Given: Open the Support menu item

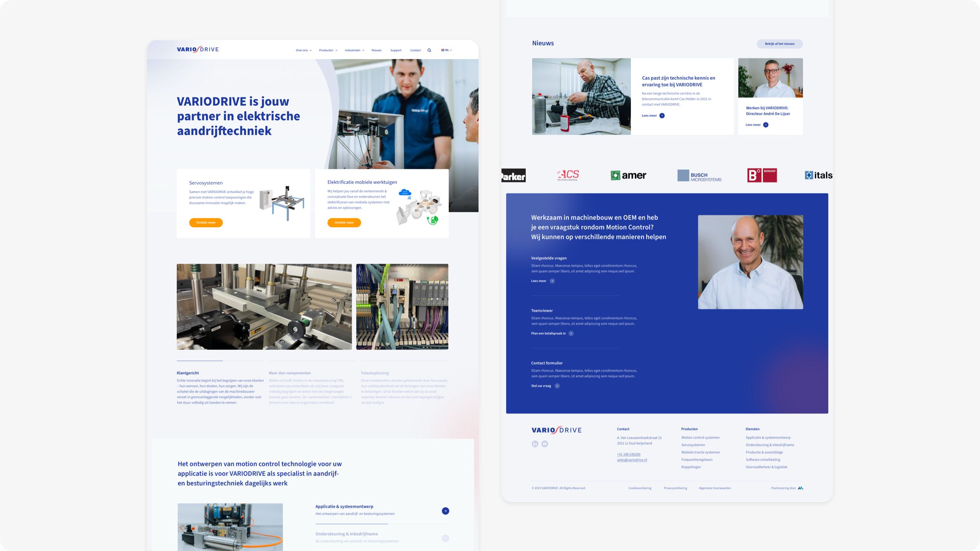Looking at the screenshot, I should (x=396, y=50).
